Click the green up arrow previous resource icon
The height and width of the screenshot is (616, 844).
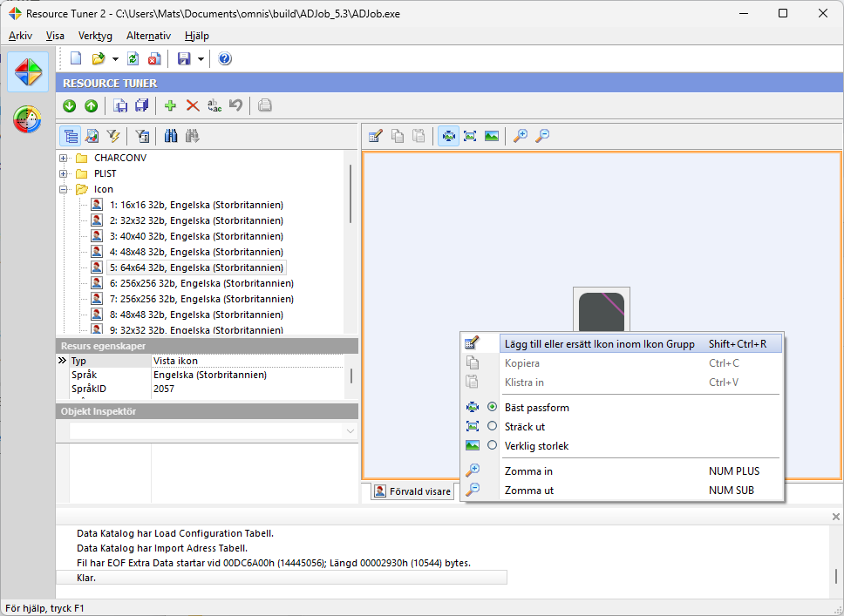coord(91,106)
